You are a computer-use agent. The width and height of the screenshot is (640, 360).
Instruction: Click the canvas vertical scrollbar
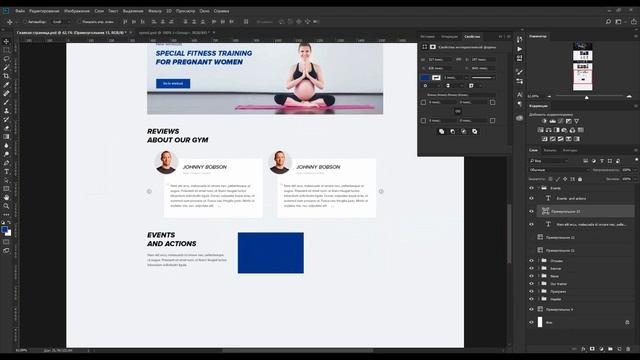(509, 233)
